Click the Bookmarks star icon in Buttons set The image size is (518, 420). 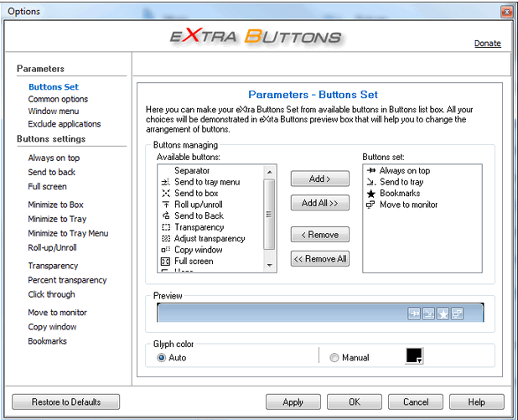click(x=371, y=194)
